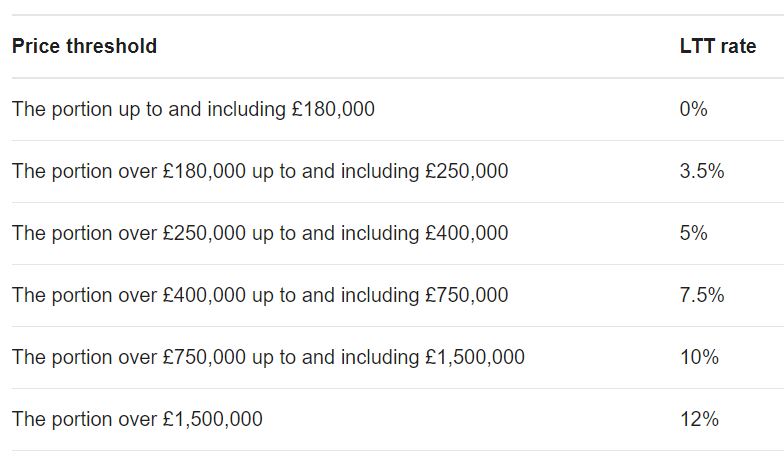Click the 0% rate cell
Screen dimensions: 784x466
click(694, 109)
